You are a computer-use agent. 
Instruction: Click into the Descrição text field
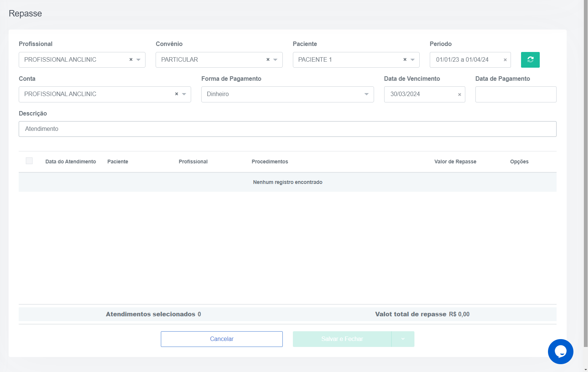[287, 129]
